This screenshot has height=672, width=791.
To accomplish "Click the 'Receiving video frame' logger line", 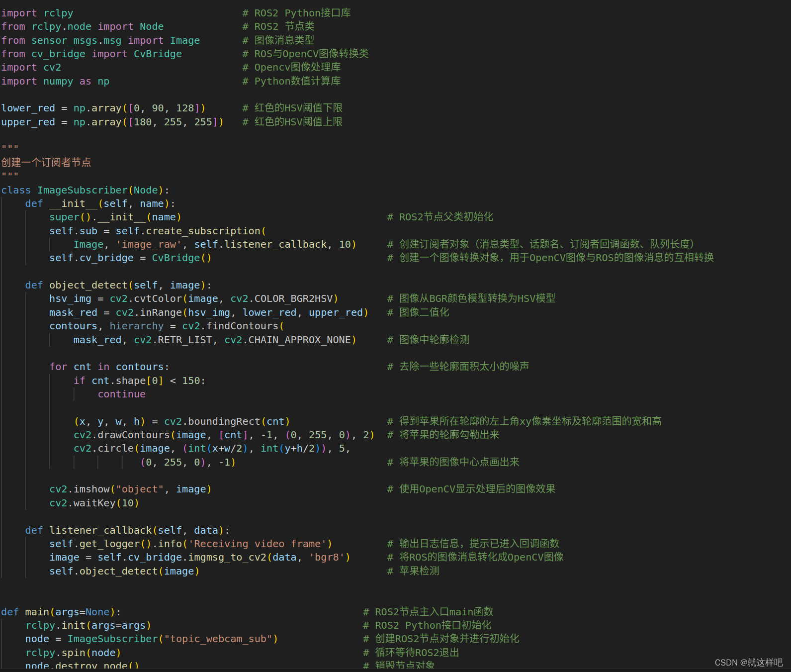I will [191, 544].
